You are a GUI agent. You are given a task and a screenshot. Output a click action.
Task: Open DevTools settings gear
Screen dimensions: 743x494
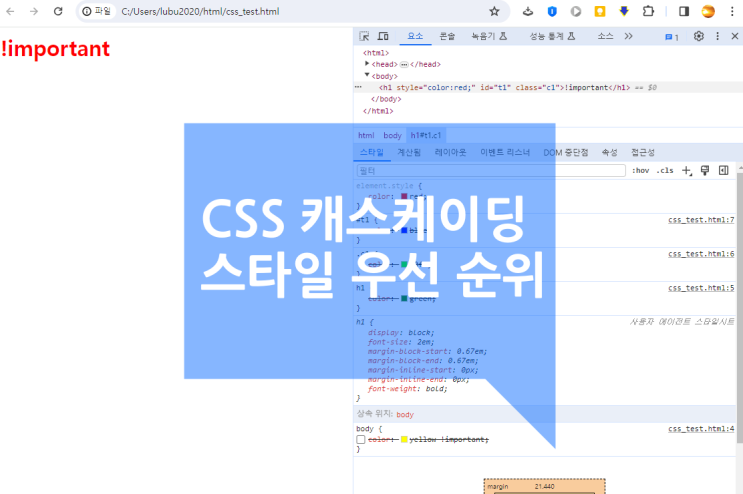click(x=698, y=36)
